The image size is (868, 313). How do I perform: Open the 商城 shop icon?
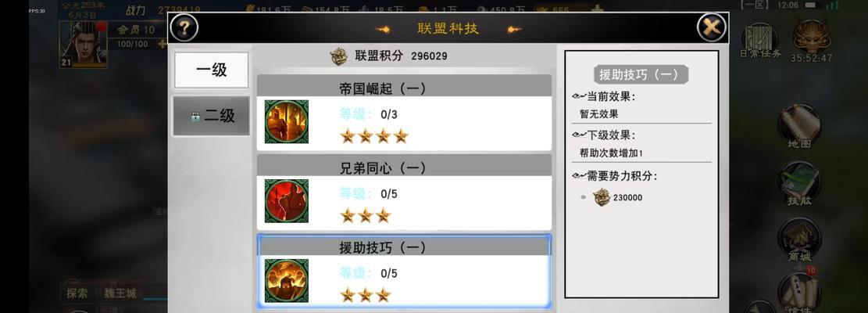799,239
